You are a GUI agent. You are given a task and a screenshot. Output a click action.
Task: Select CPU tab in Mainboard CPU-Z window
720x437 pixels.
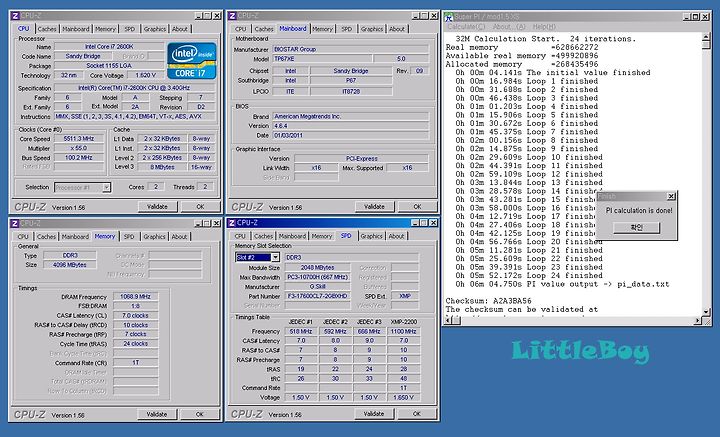click(240, 29)
